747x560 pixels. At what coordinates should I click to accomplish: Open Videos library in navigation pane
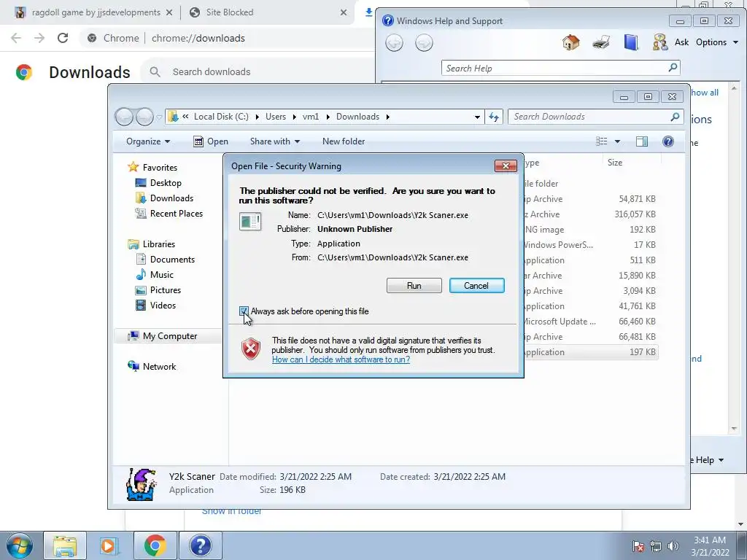[163, 306]
